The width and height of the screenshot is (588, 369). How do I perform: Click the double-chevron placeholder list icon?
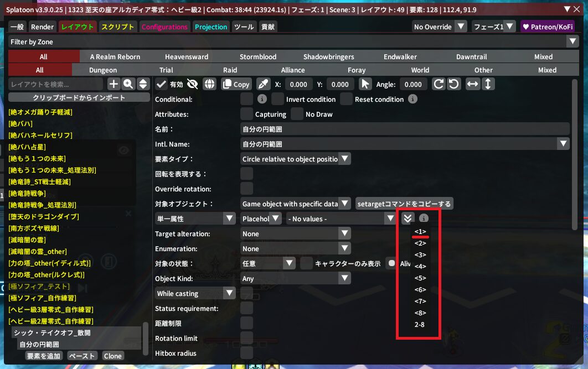(408, 219)
